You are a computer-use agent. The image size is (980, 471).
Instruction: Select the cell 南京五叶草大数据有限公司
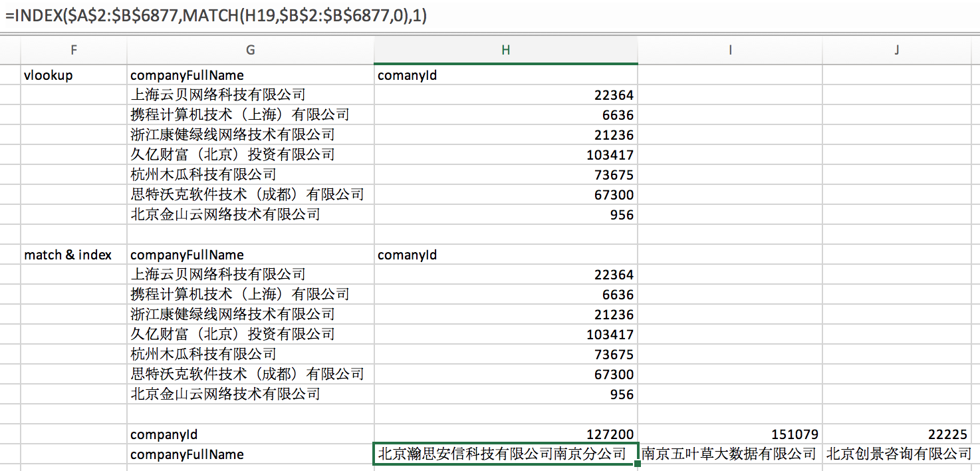[x=729, y=454]
